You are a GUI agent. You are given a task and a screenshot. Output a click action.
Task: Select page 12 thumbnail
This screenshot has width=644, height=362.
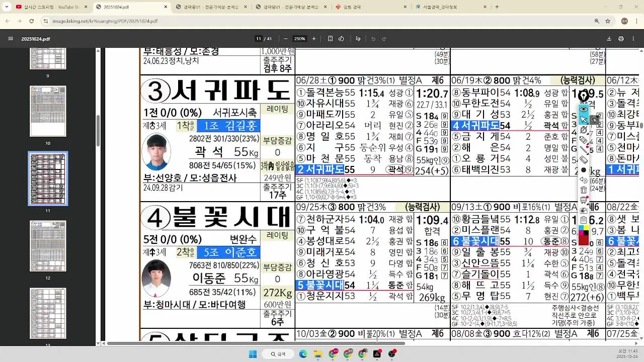click(48, 246)
